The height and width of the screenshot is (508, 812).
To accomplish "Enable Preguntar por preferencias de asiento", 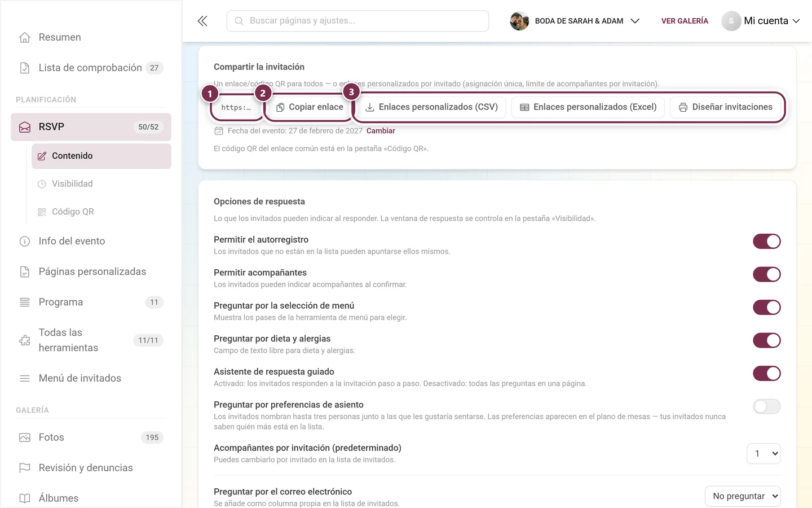I will [767, 406].
